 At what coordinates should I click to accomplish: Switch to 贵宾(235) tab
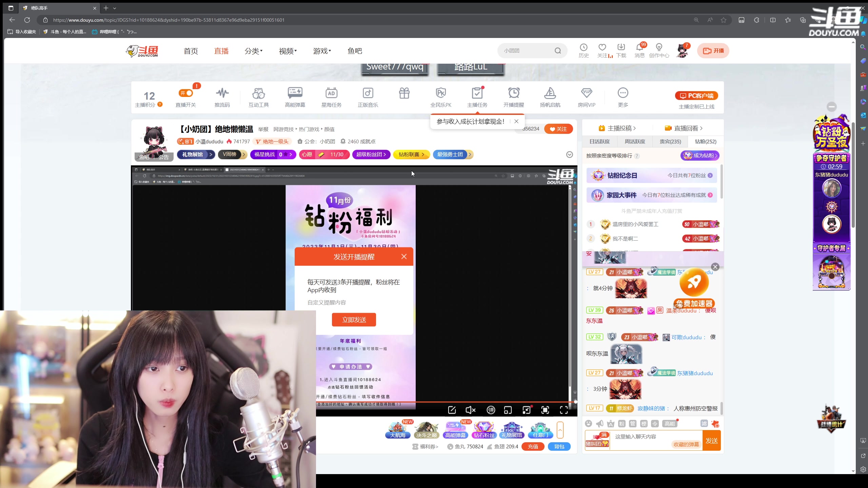tap(670, 141)
